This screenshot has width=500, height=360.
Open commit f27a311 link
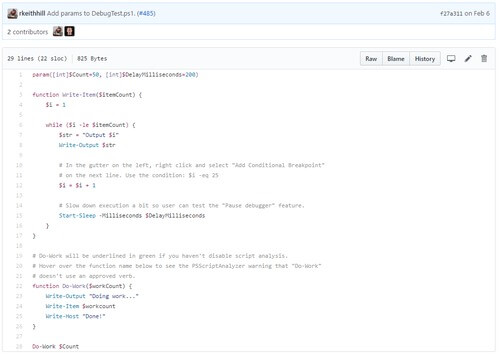[x=451, y=13]
